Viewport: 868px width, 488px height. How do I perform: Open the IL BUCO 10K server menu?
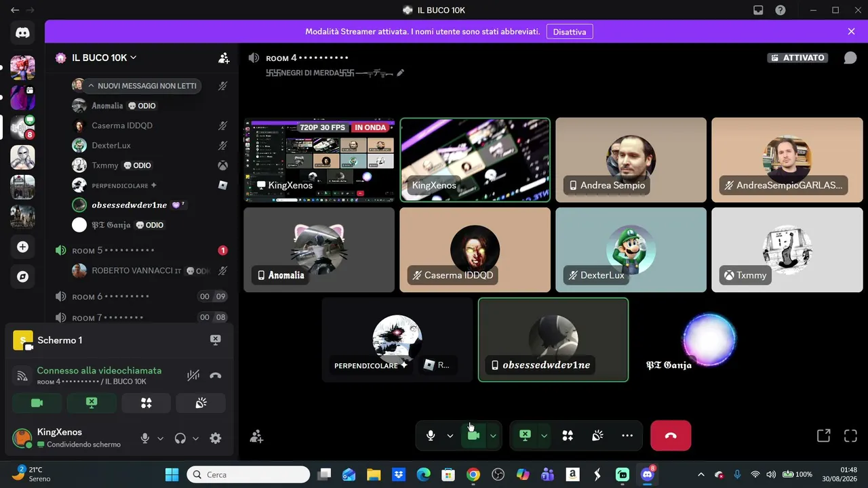point(104,58)
